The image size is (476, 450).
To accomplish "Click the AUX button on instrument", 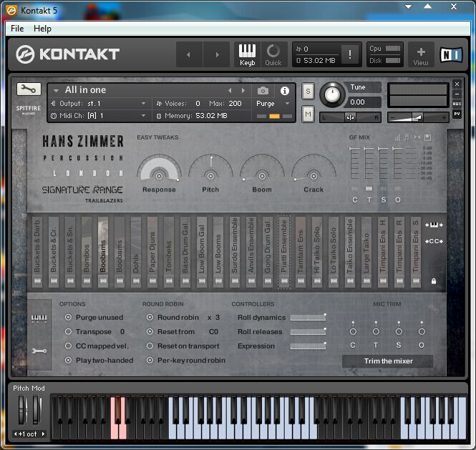I will [x=457, y=104].
